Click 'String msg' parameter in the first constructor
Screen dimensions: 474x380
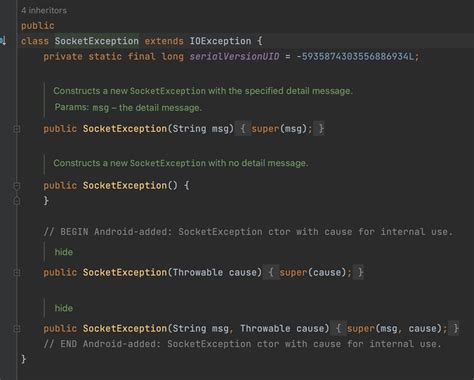tap(201, 129)
